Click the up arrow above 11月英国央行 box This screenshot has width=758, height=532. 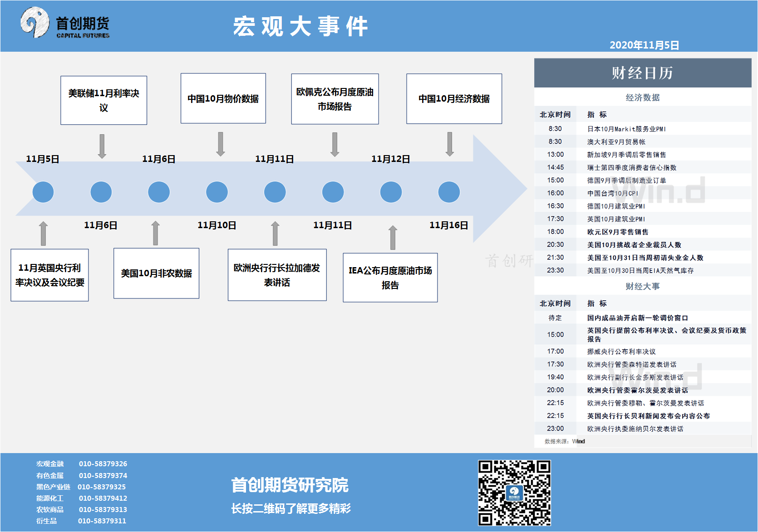point(43,234)
